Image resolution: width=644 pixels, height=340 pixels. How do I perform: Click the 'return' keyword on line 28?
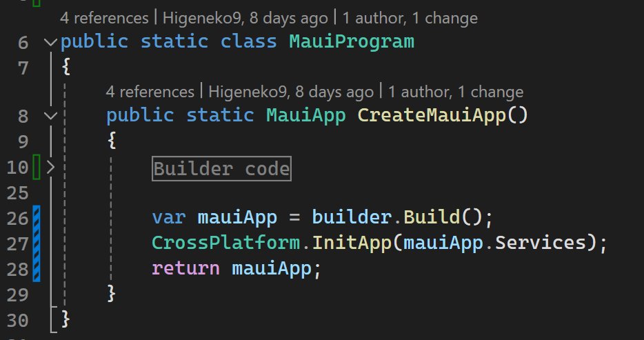point(185,268)
